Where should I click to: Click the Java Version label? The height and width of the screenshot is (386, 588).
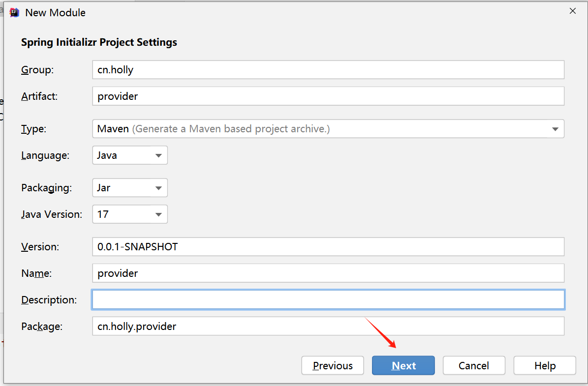(x=52, y=214)
